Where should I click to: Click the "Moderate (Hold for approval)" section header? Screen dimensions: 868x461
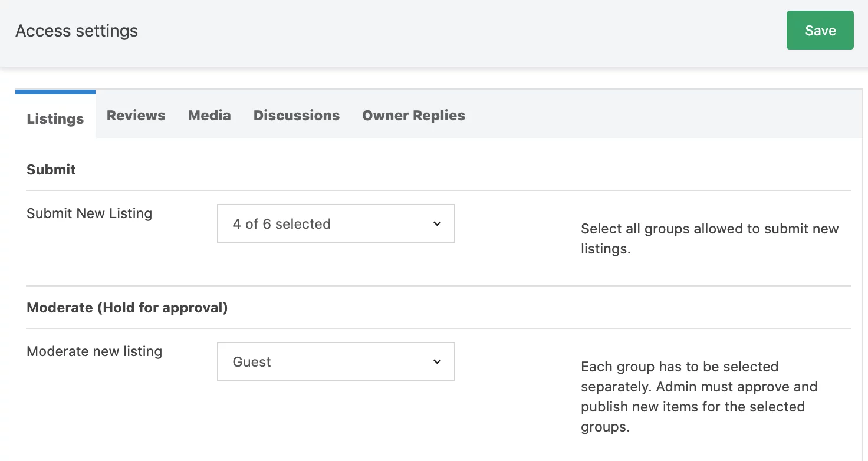127,307
